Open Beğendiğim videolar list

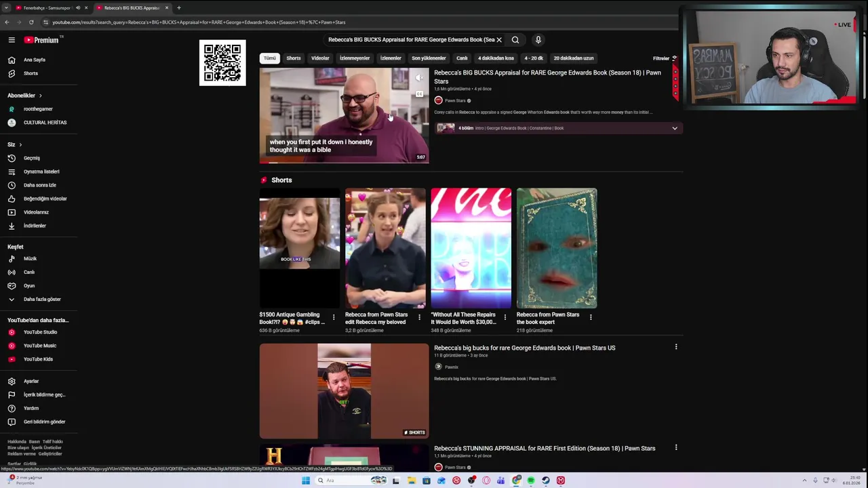point(45,199)
